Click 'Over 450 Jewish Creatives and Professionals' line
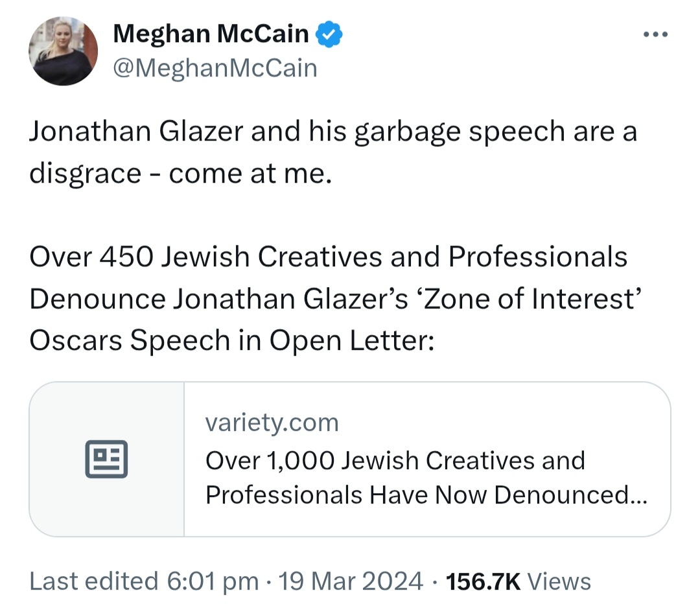The image size is (700, 604). coord(329,257)
